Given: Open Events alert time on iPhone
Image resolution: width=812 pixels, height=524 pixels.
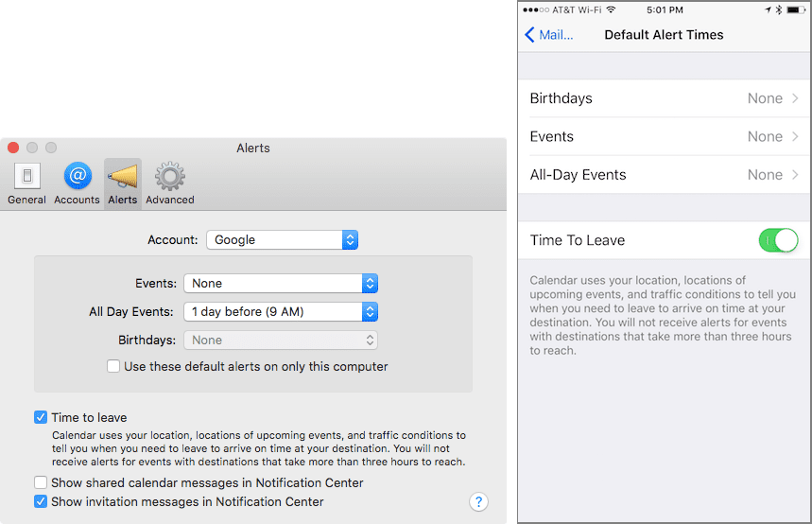Looking at the screenshot, I should pyautogui.click(x=665, y=137).
